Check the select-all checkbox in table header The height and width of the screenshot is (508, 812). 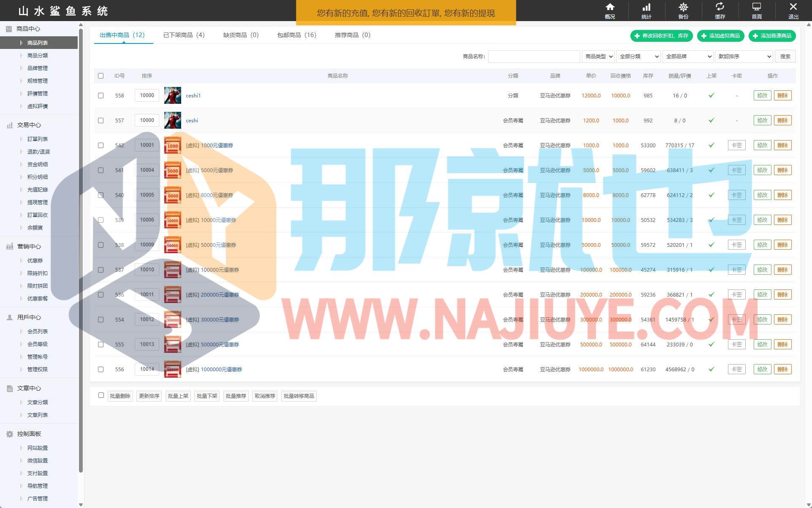(100, 76)
